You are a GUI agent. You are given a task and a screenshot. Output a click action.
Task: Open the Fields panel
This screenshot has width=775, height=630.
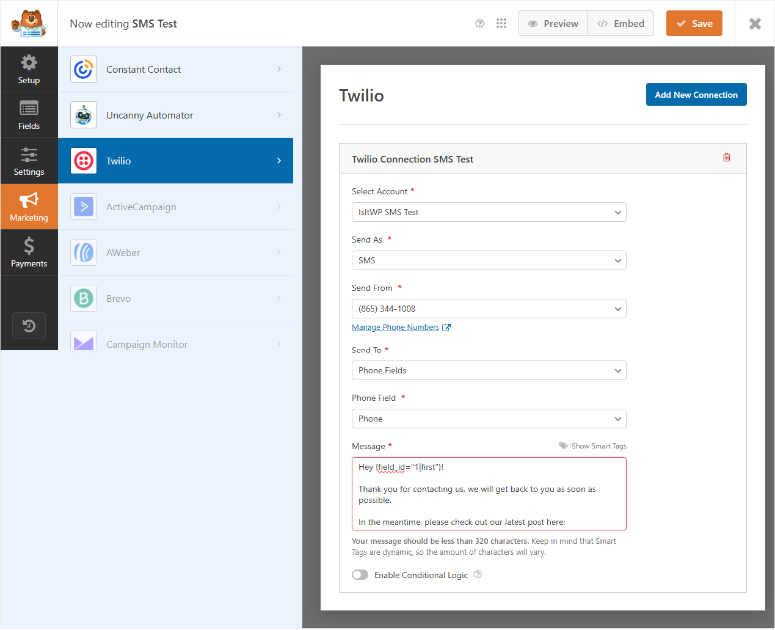[x=29, y=115]
